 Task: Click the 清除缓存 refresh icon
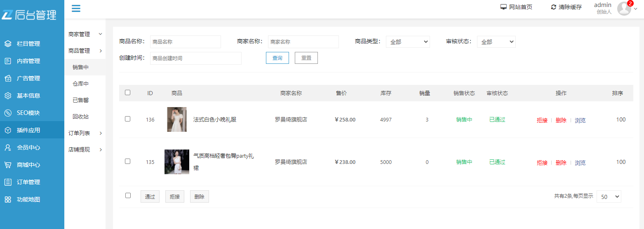point(553,7)
